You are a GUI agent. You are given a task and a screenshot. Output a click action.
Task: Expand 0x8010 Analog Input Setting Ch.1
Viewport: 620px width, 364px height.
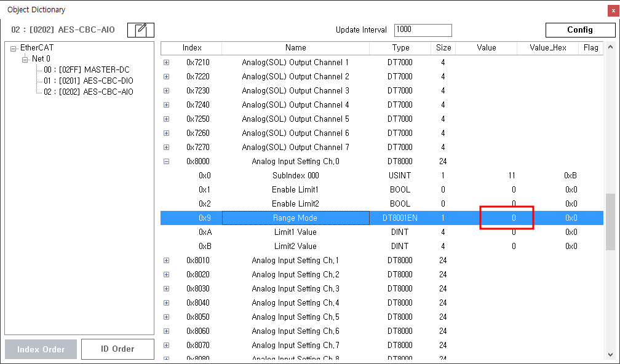click(166, 261)
